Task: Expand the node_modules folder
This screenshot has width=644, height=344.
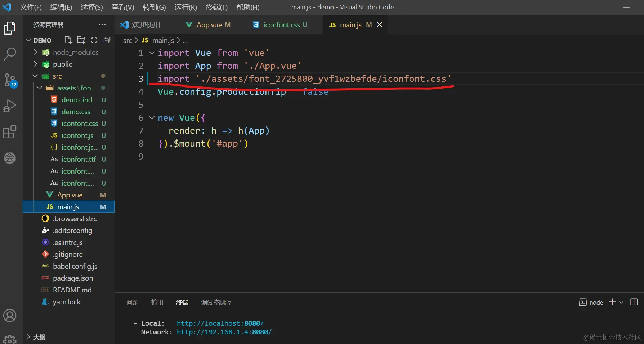Action: (35, 52)
